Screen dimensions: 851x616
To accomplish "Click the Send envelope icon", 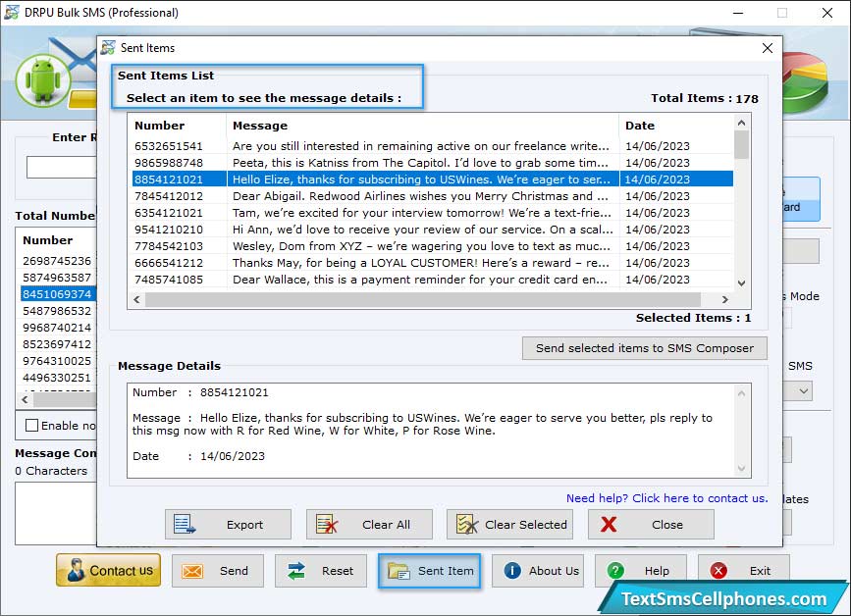I will tap(192, 571).
